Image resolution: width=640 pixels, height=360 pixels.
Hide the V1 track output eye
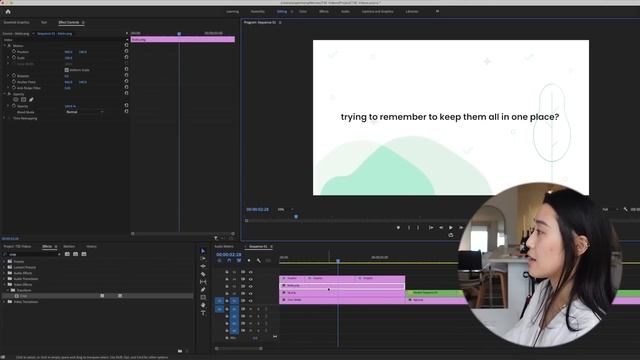tap(251, 301)
